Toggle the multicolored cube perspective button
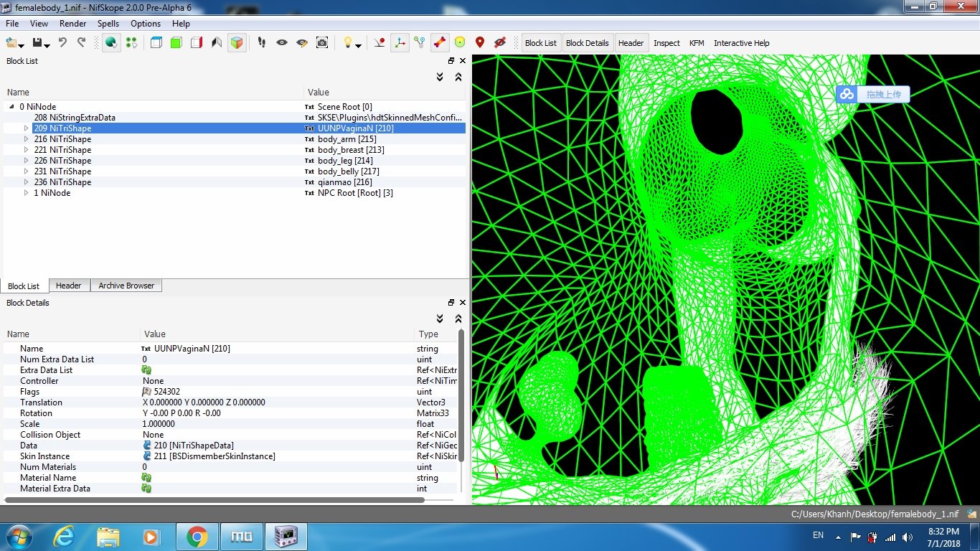The width and height of the screenshot is (980, 551). 237,43
